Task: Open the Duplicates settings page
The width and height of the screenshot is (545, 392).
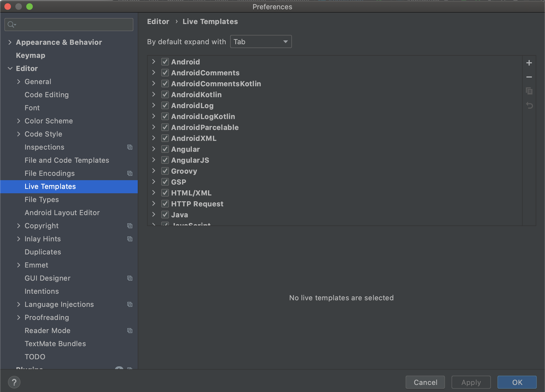Action: click(x=43, y=252)
